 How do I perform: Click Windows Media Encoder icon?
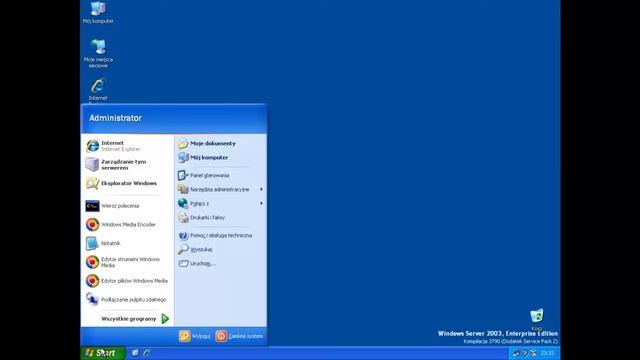(x=92, y=224)
